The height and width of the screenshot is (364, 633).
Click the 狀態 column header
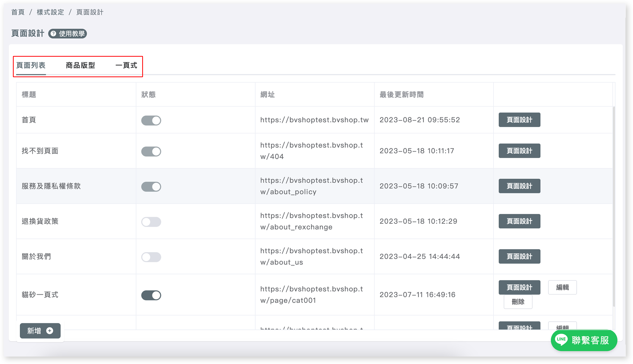pyautogui.click(x=148, y=94)
